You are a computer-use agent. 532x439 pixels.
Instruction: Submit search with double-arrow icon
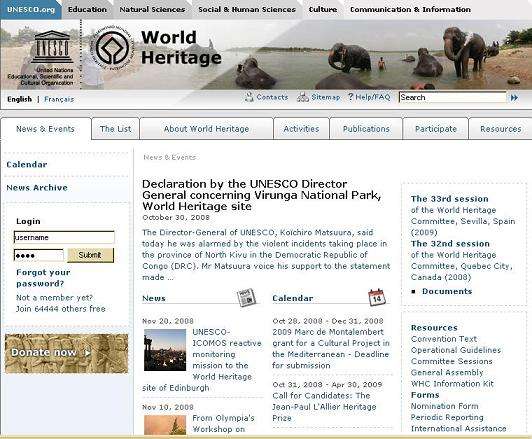(x=514, y=98)
